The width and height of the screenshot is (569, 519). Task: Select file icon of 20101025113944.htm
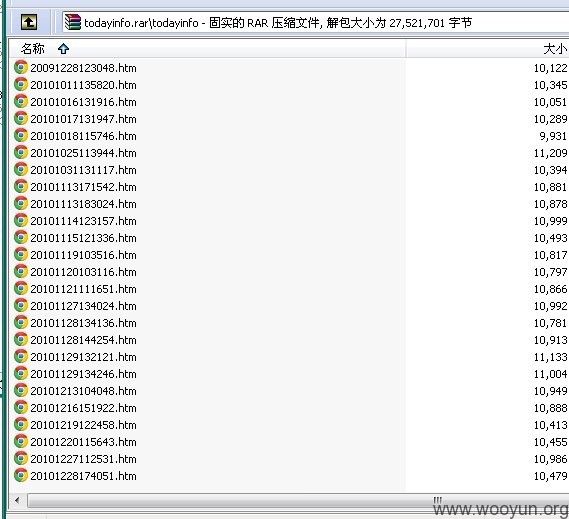[21, 152]
